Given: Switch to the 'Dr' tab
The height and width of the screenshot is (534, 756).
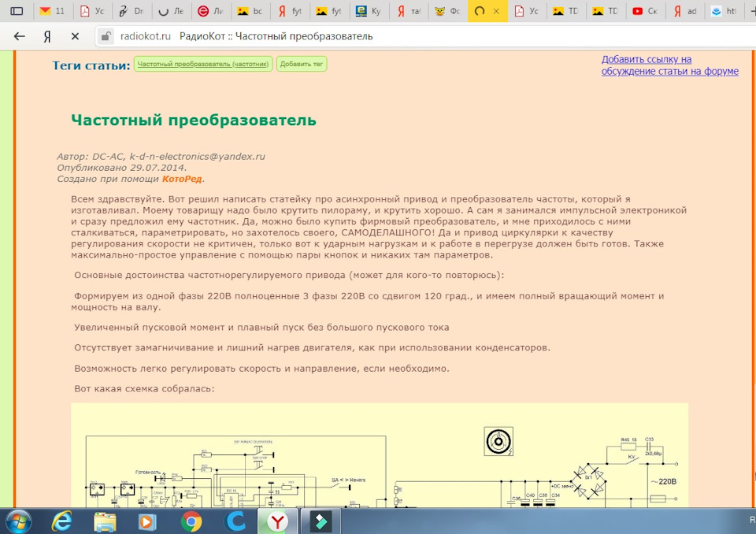Looking at the screenshot, I should point(132,11).
